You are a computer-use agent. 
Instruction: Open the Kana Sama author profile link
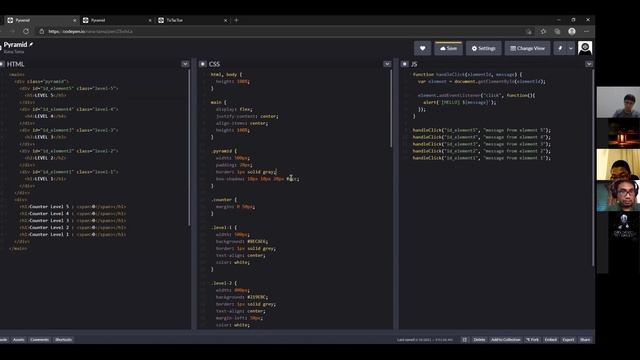[14, 52]
